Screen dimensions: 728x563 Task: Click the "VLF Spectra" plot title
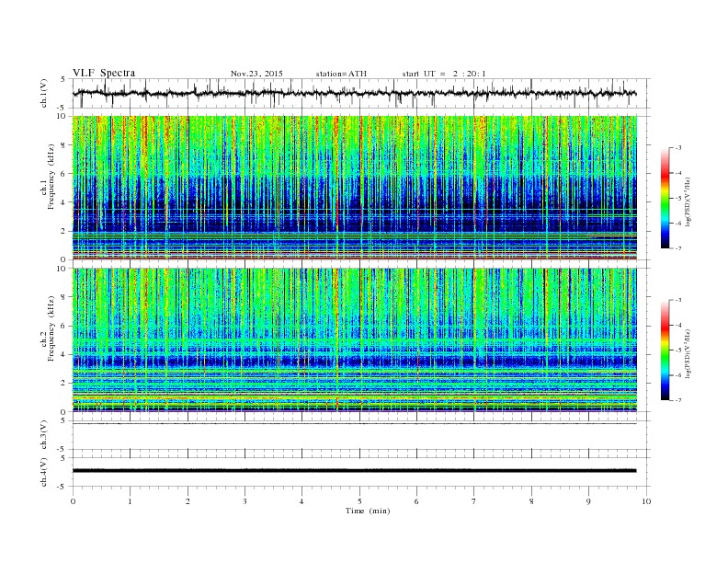tap(104, 73)
